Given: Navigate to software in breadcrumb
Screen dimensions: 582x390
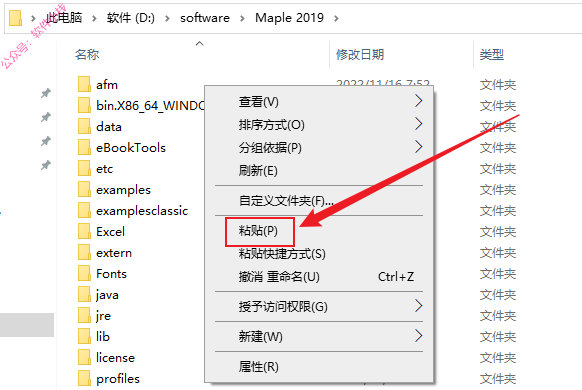Looking at the screenshot, I should click(205, 18).
